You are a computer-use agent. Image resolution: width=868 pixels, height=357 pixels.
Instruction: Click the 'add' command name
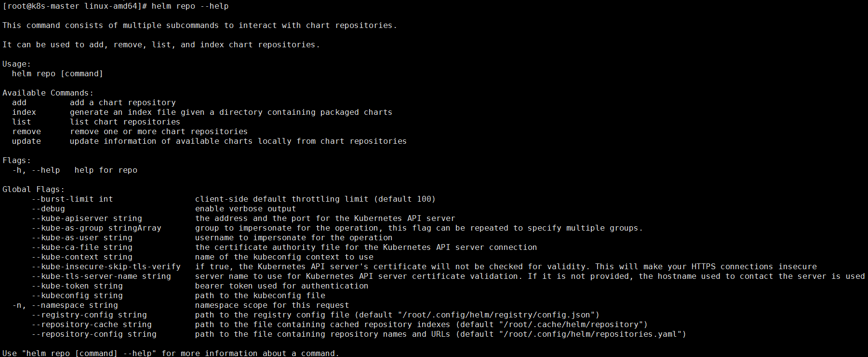click(x=19, y=103)
